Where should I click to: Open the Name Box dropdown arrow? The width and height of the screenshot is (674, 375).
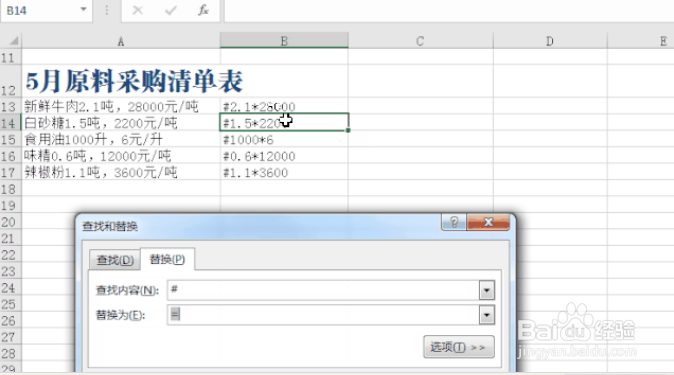tap(83, 9)
